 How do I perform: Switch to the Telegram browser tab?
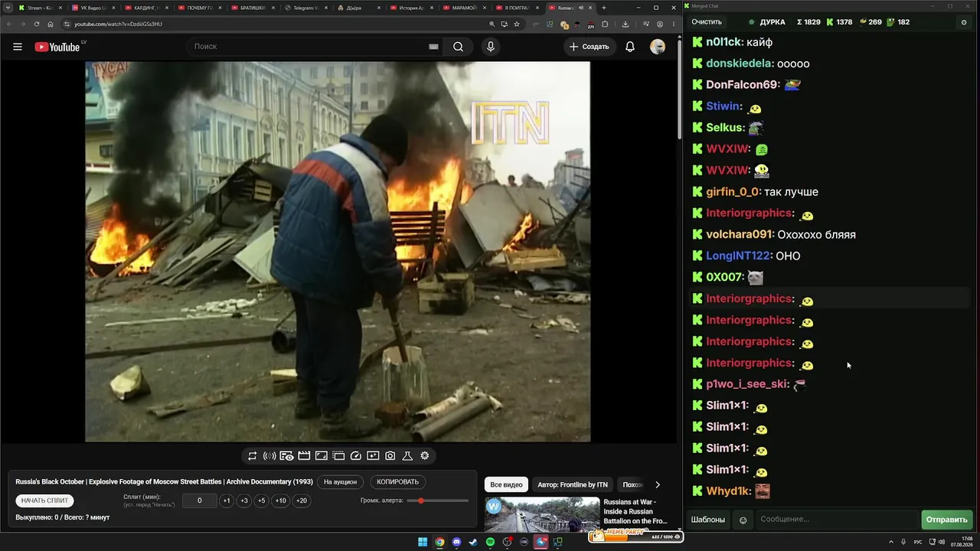pyautogui.click(x=306, y=8)
